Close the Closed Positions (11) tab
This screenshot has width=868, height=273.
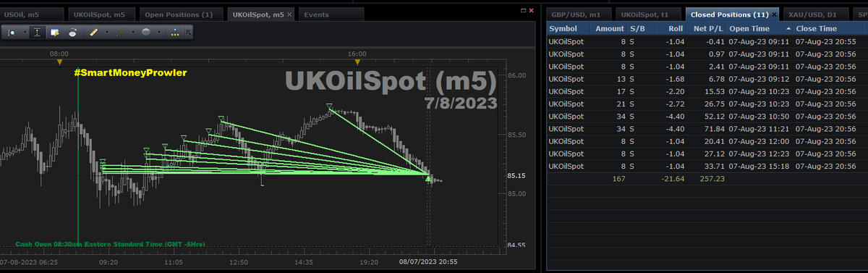(774, 14)
